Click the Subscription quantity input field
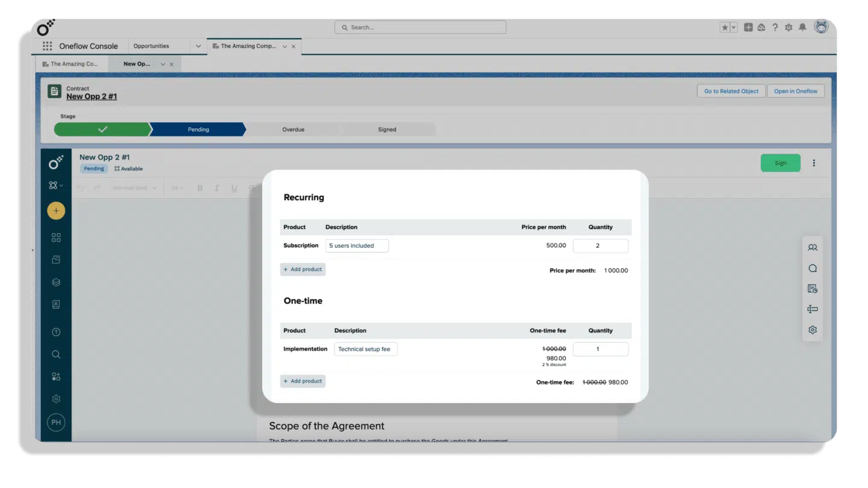The image size is (868, 488). pos(600,246)
